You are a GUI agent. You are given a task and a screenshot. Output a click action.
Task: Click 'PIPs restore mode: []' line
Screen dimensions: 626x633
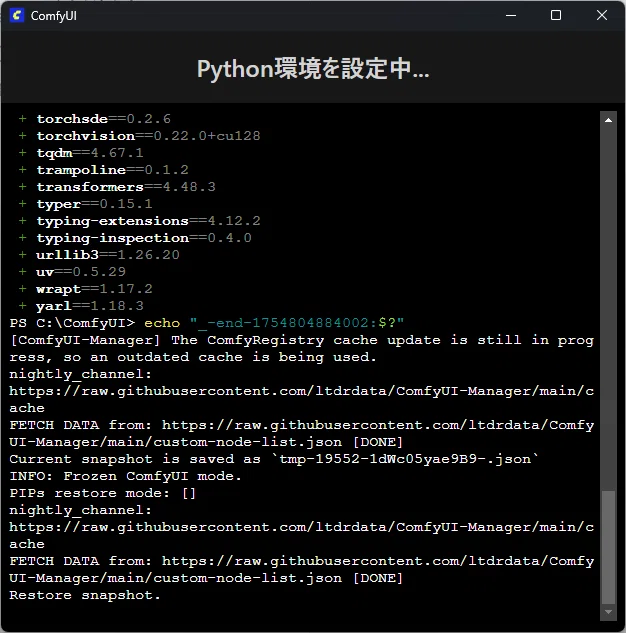coord(103,493)
